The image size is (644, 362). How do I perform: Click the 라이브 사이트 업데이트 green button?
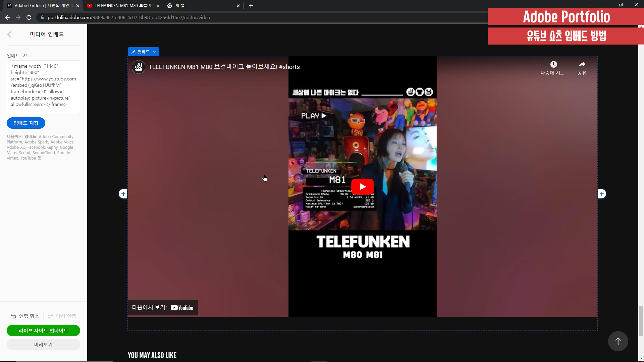coord(43,330)
